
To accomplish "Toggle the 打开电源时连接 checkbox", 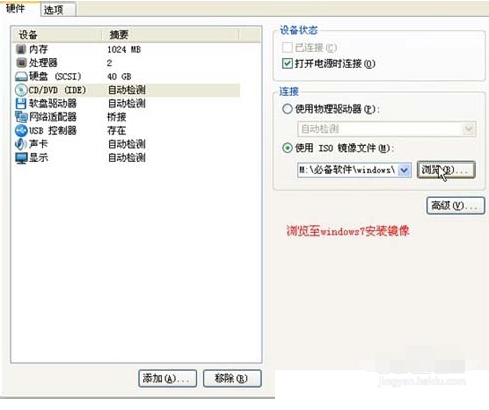I will (287, 63).
